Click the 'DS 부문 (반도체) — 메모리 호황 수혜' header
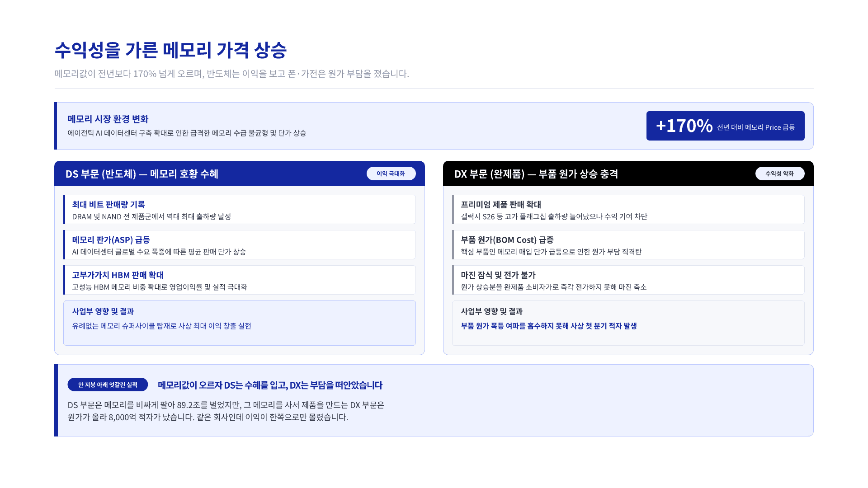This screenshot has height=488, width=868. (142, 174)
